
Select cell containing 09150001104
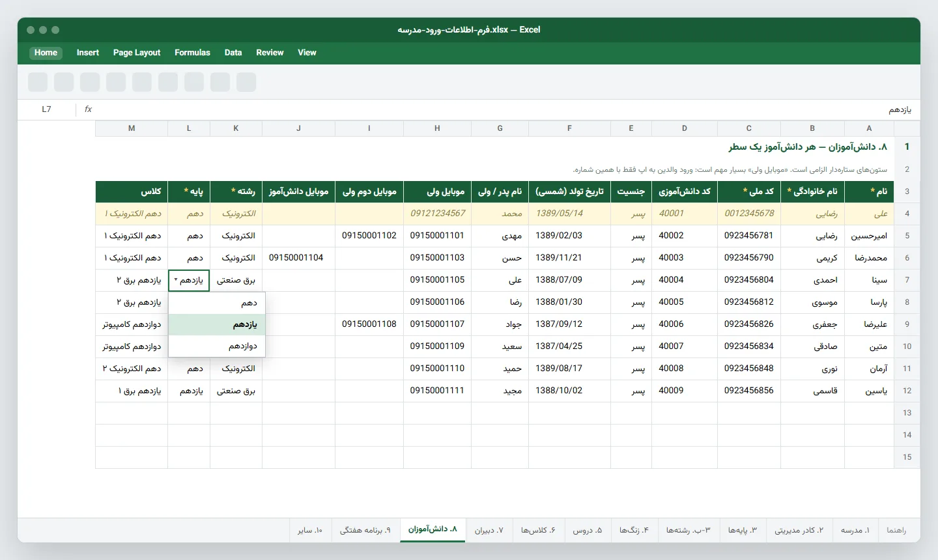(x=298, y=258)
